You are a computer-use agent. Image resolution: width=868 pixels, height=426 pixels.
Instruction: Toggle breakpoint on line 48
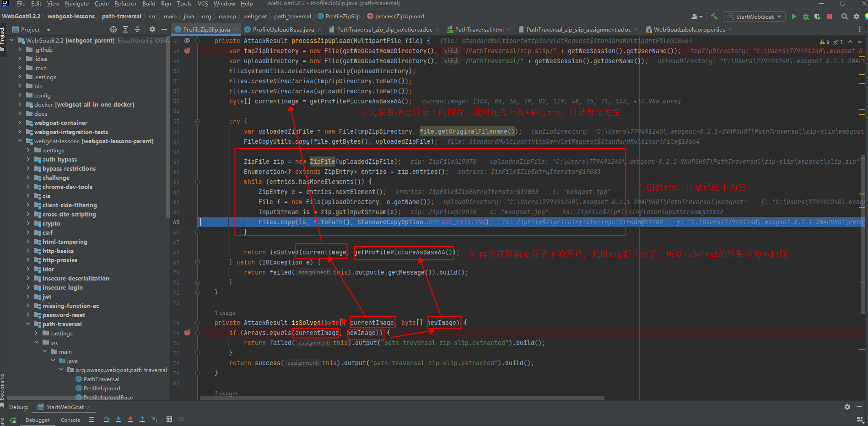[187, 51]
